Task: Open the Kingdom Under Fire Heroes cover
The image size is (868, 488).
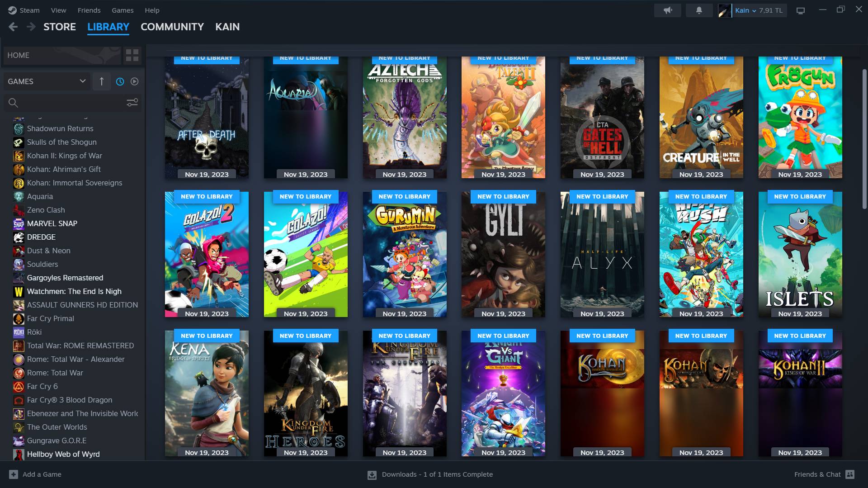Action: 306,393
